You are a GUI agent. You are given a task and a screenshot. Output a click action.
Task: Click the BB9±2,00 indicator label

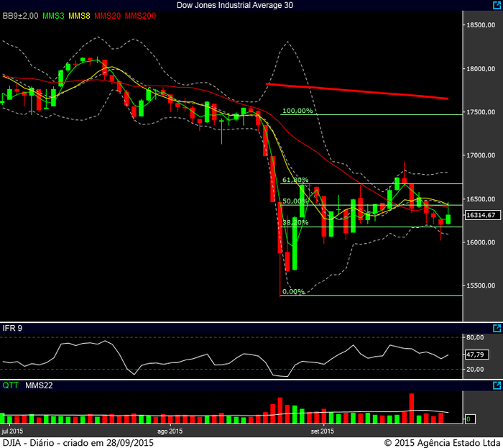[x=20, y=16]
